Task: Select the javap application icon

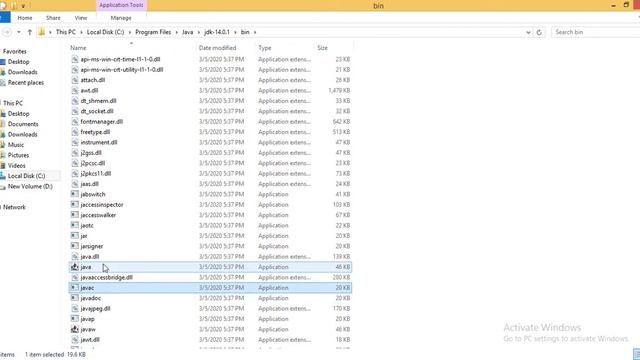Action: coord(75,319)
